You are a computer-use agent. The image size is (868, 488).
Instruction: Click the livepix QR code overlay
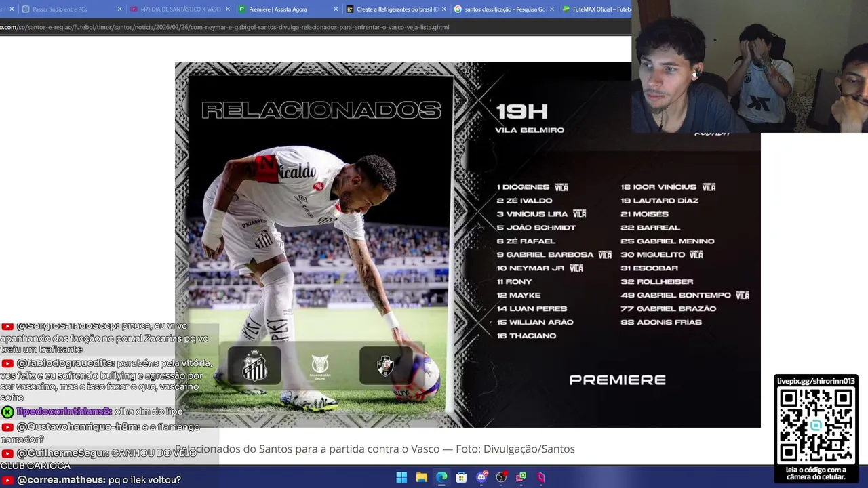(816, 426)
